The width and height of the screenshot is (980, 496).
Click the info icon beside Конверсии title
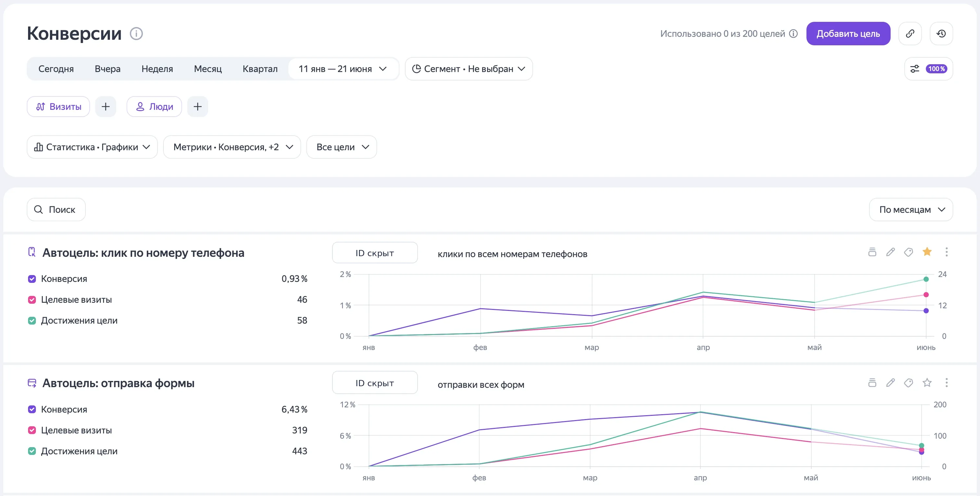pos(136,34)
